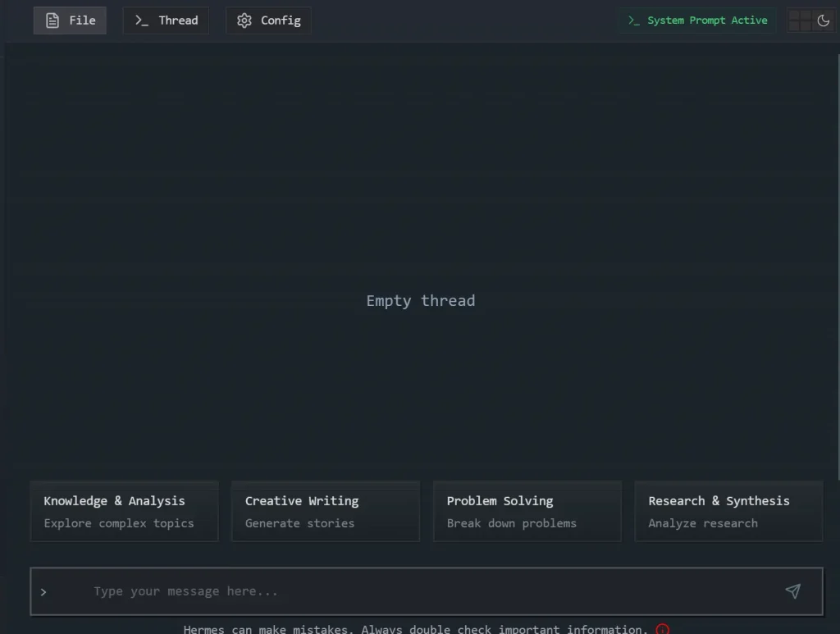Click the terminal icon in System Prompt Active
This screenshot has width=840, height=634.
tap(632, 20)
